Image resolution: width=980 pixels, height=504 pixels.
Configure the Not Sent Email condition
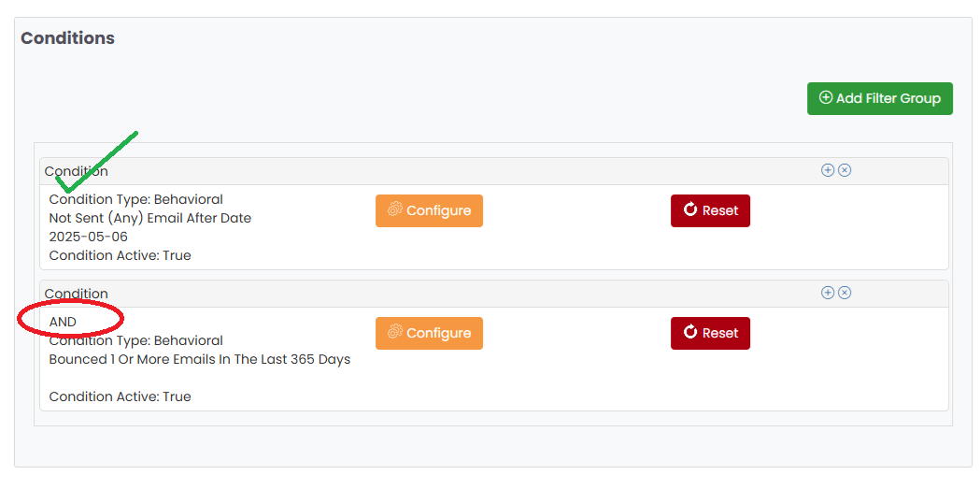click(x=429, y=210)
